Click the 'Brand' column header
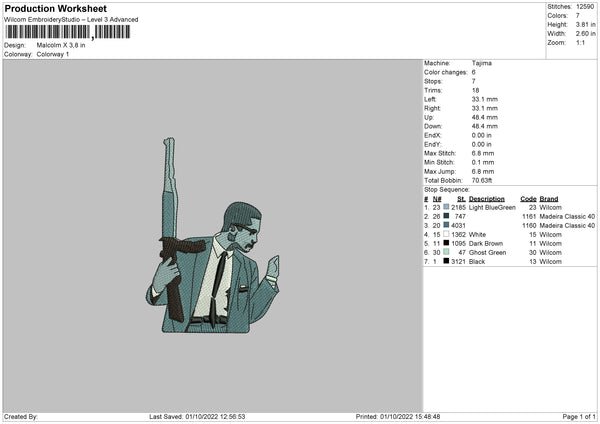 (x=549, y=199)
